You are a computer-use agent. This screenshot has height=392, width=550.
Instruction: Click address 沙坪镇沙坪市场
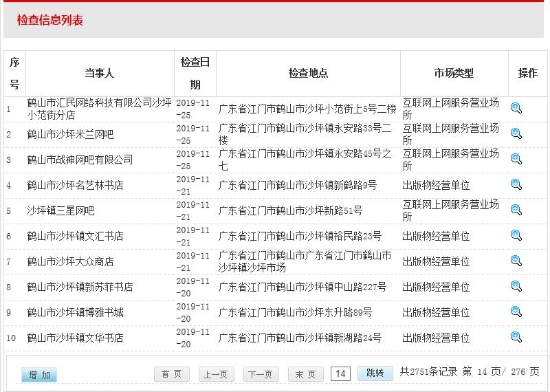[x=305, y=261]
